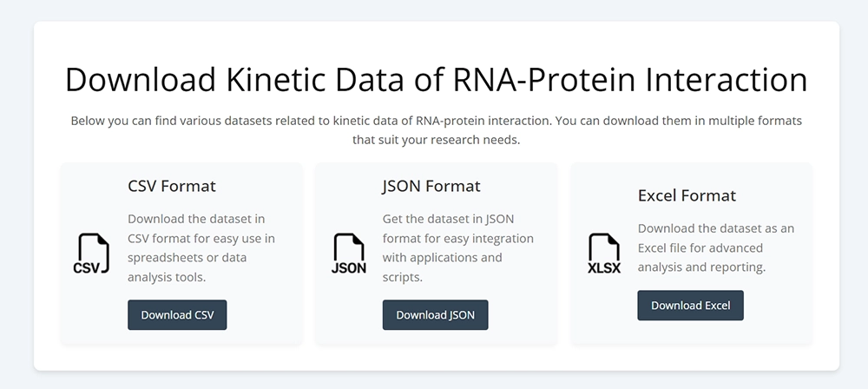Screen dimensions: 868x389
Task: Click the 'spreadsheets or data' text line
Action: coord(187,257)
